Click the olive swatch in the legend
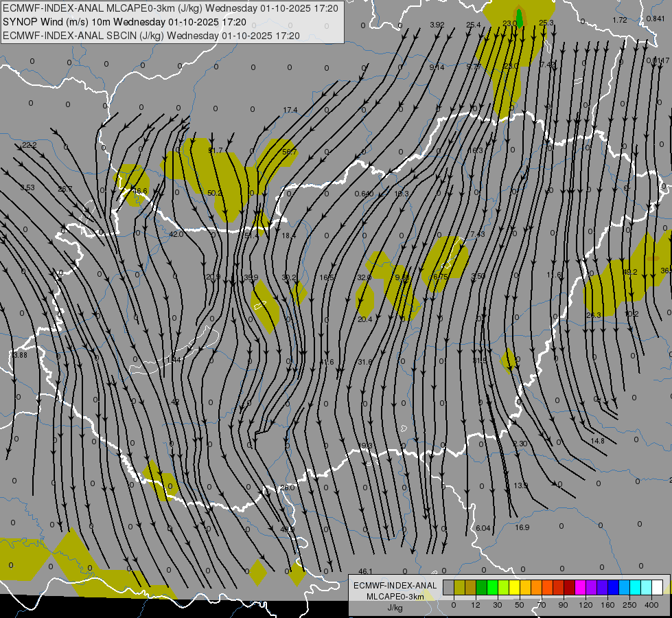Screen dimensions: 672x618 [x=459, y=587]
